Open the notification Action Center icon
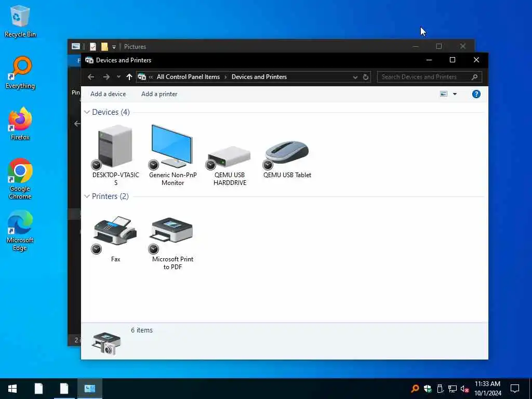The width and height of the screenshot is (532, 399). [x=515, y=389]
